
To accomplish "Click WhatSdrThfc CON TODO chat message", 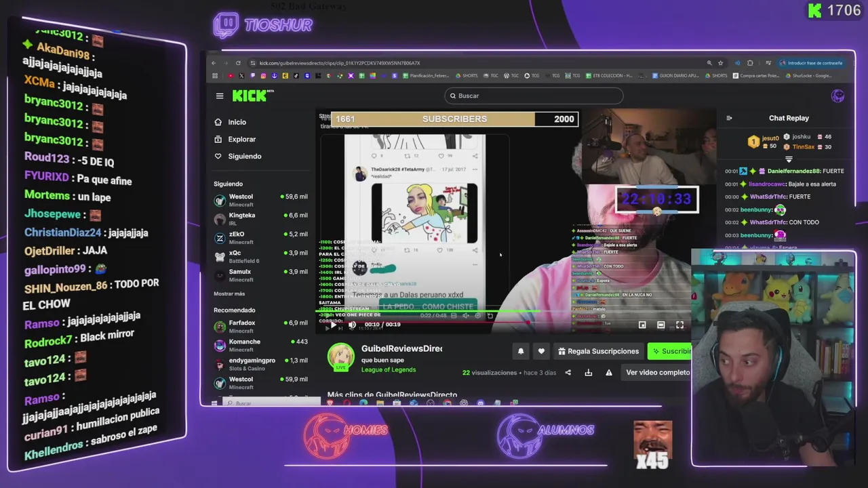I will tap(772, 222).
